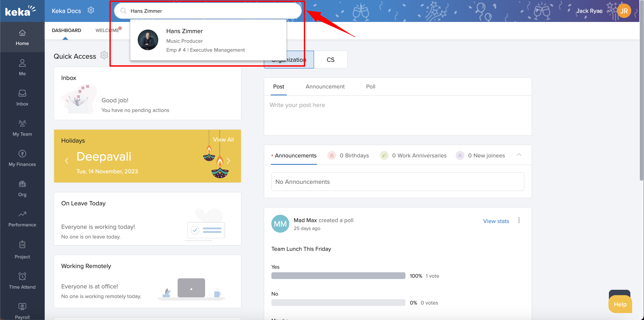Click the View stats link
This screenshot has height=320, width=644.
496,221
